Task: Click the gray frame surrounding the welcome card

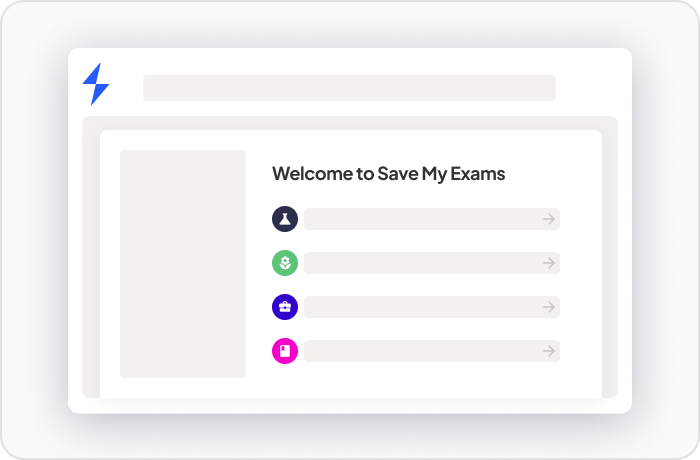Action: (91, 257)
